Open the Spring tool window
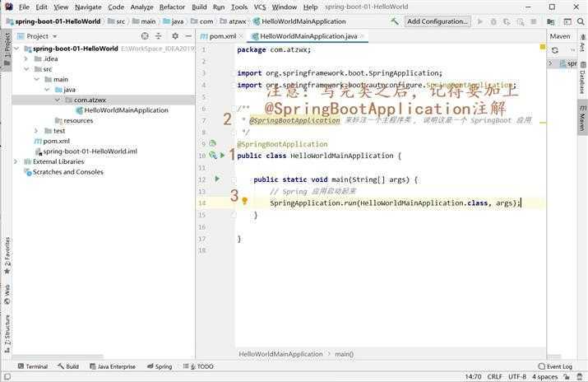Image resolution: width=588 pixels, height=382 pixels. click(160, 366)
